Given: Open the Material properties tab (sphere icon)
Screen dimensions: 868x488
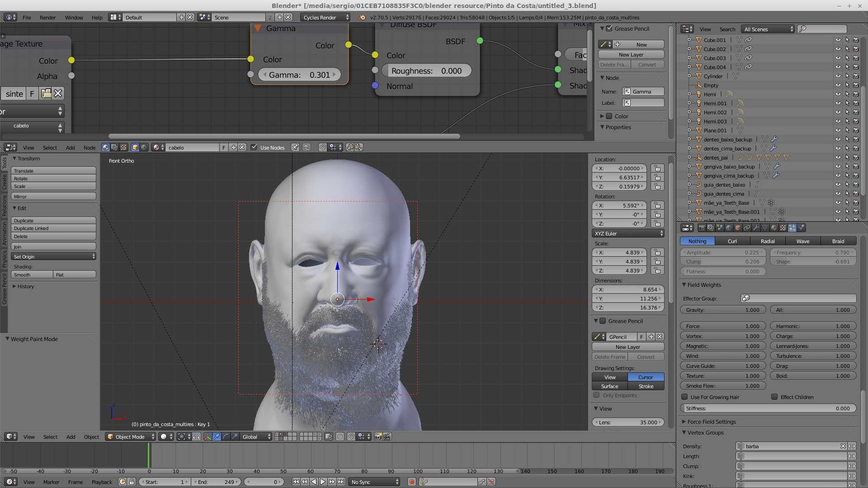Looking at the screenshot, I should pyautogui.click(x=774, y=228).
